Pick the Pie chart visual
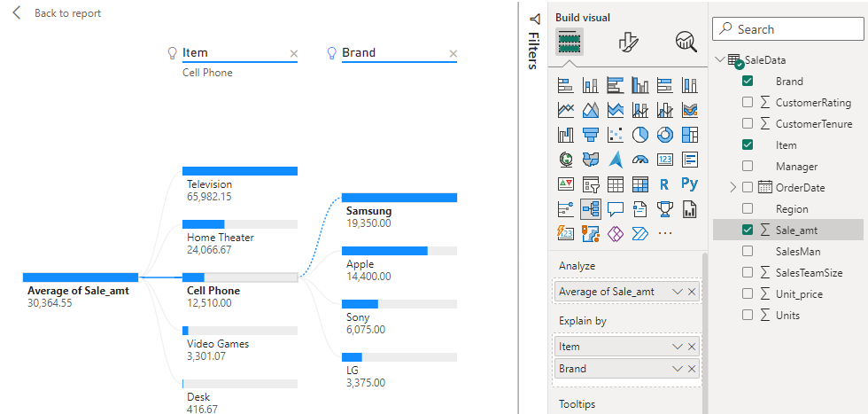 click(640, 135)
